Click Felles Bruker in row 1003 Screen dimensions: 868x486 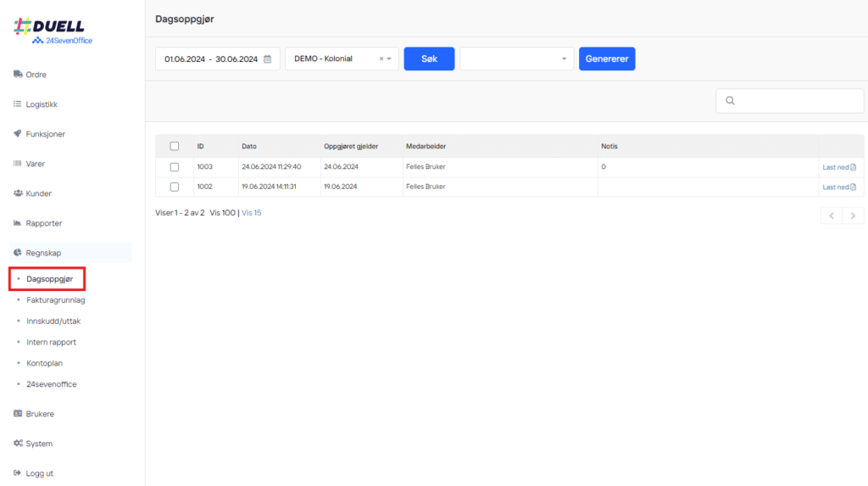coord(426,167)
